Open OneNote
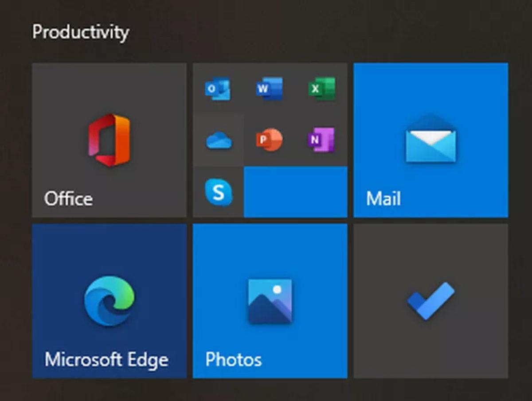The height and width of the screenshot is (401, 532). 322,140
